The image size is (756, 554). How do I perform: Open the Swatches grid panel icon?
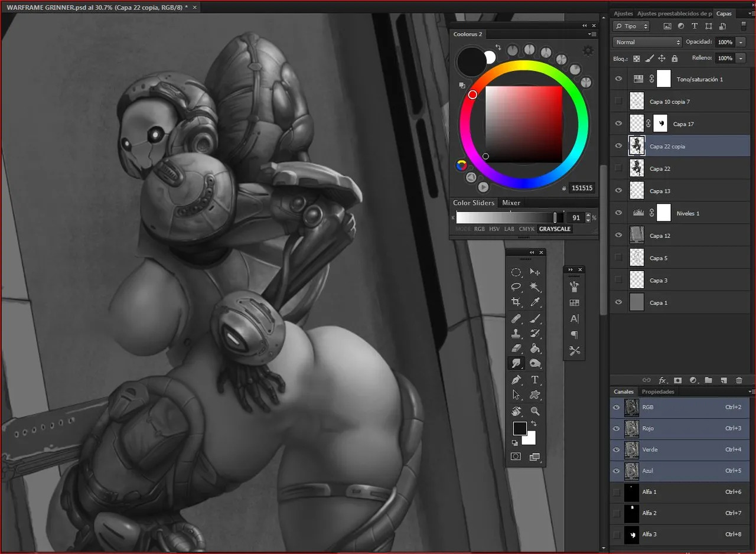[x=574, y=303]
